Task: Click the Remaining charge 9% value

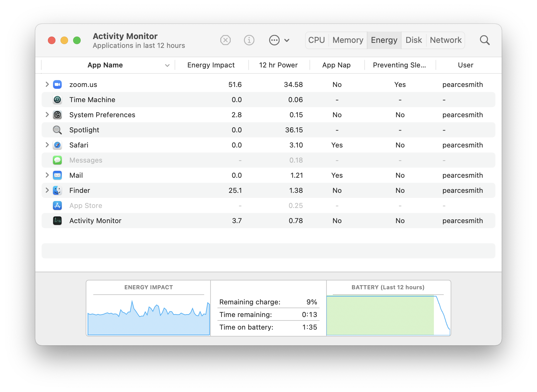Action: click(x=312, y=302)
